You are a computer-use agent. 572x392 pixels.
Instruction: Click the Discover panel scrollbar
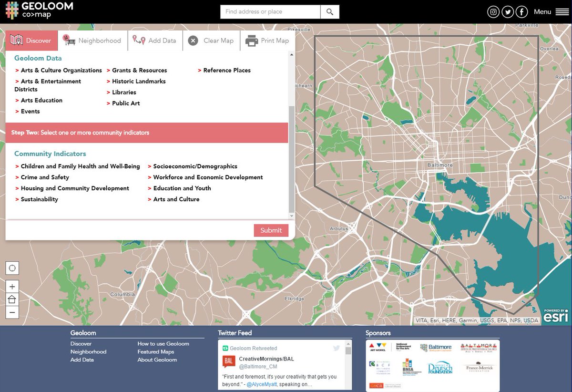(x=291, y=160)
